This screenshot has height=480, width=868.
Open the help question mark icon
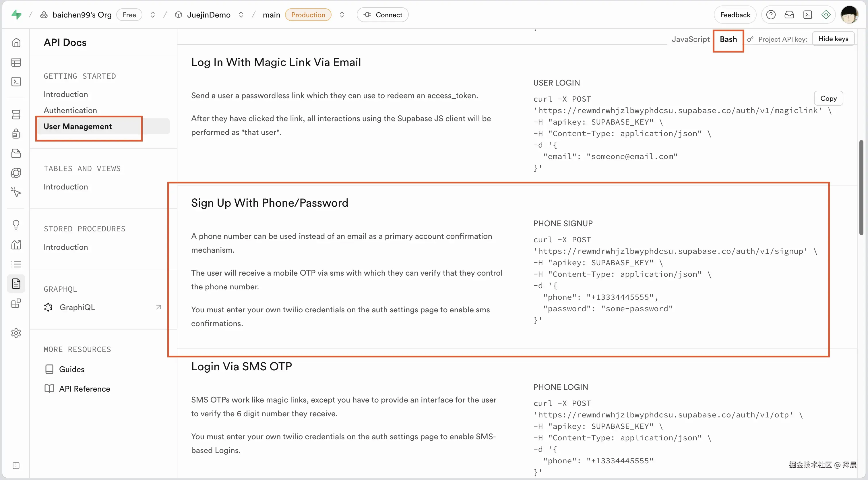[x=771, y=15]
